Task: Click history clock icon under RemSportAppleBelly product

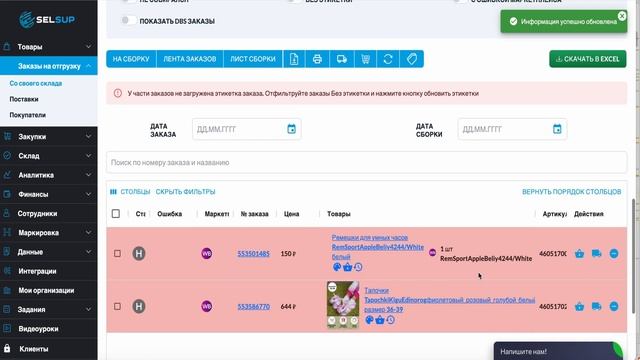Action: coord(358,267)
